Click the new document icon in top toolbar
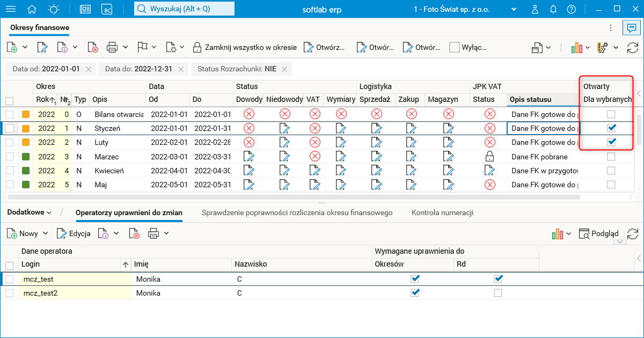 (12, 47)
